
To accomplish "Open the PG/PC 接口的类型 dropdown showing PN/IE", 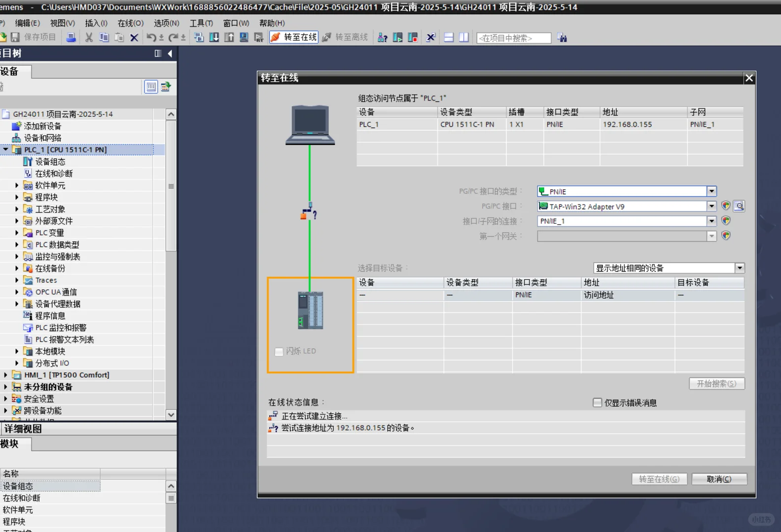I will [711, 191].
